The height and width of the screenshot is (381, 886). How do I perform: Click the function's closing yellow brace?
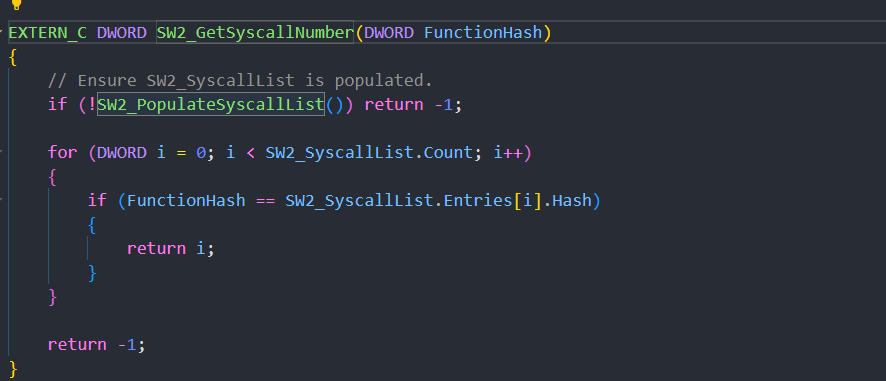point(14,370)
